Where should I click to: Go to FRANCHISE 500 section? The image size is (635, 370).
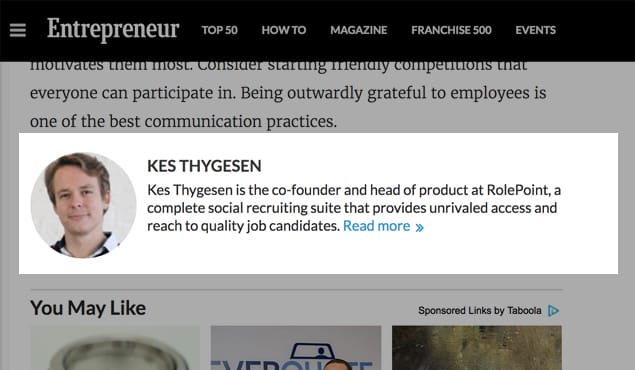[x=452, y=30]
